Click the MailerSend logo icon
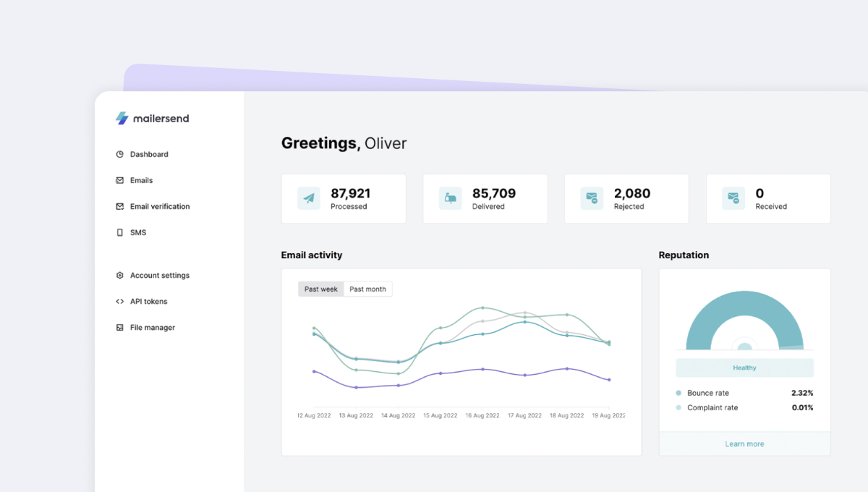Viewport: 868px width, 492px height. tap(122, 118)
